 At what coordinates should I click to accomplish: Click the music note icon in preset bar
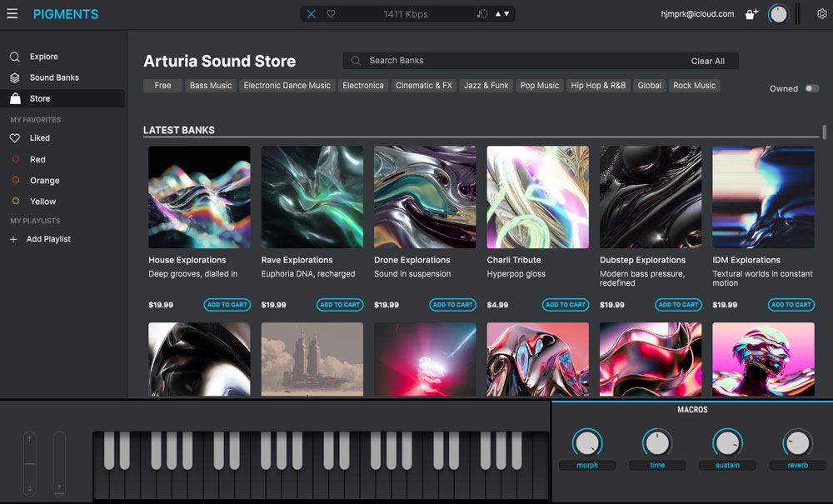pos(481,14)
